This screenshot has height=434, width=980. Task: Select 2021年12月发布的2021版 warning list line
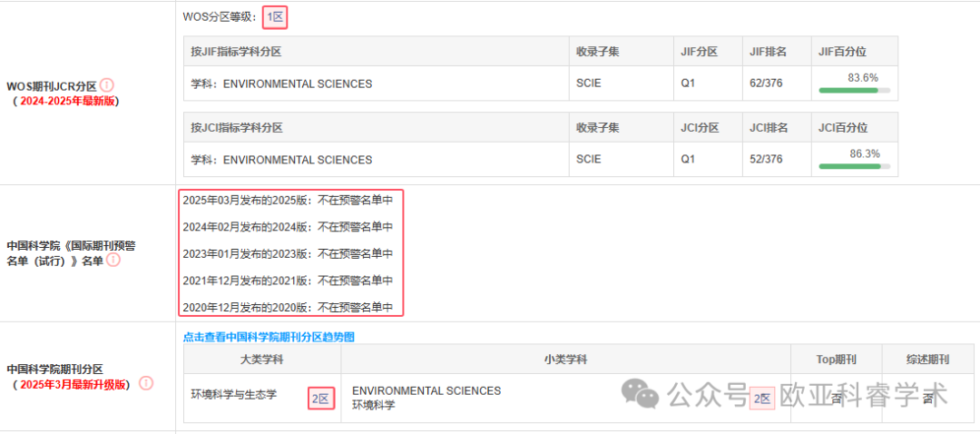click(289, 281)
